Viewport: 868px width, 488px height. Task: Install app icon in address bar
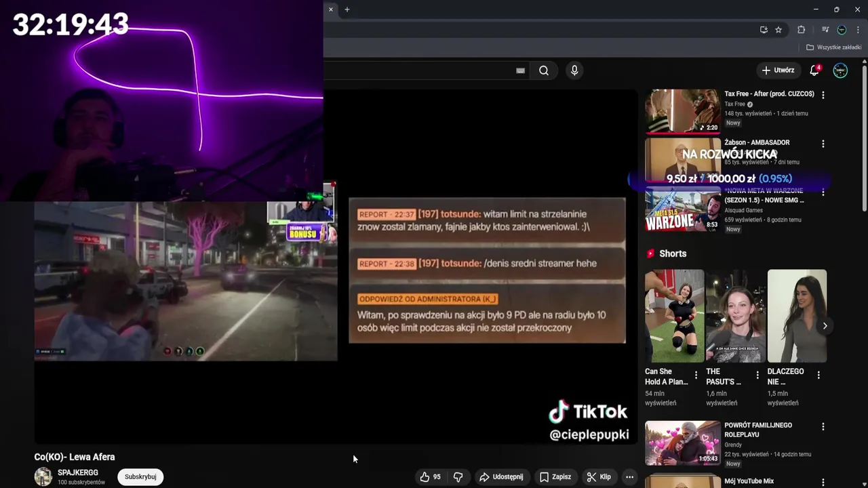point(764,30)
